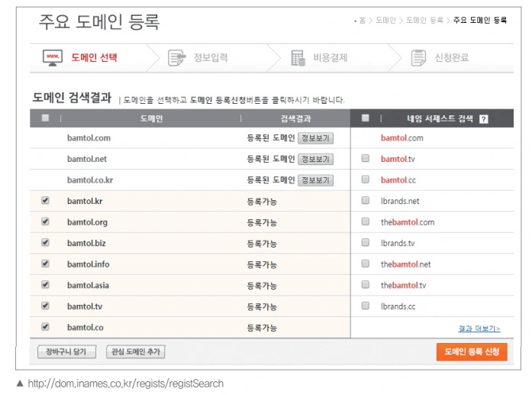
Task: Check the thebamtol.com checkbox
Action: (366, 222)
